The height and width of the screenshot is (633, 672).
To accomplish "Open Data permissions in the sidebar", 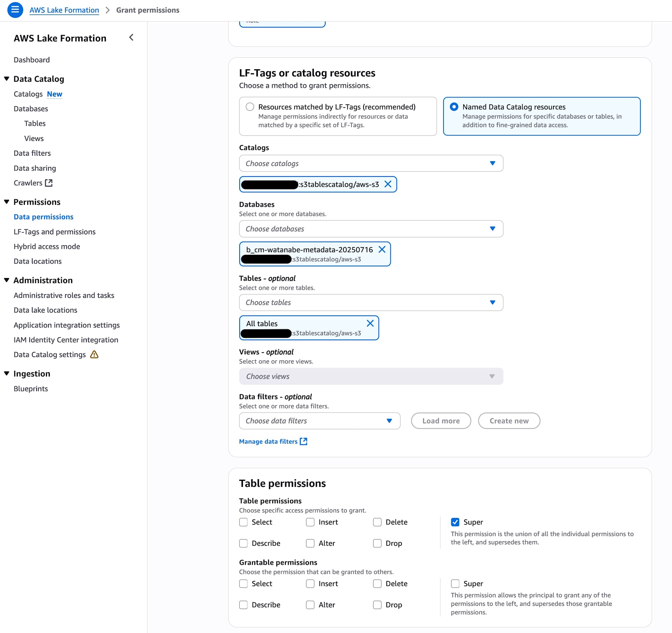I will click(x=44, y=217).
